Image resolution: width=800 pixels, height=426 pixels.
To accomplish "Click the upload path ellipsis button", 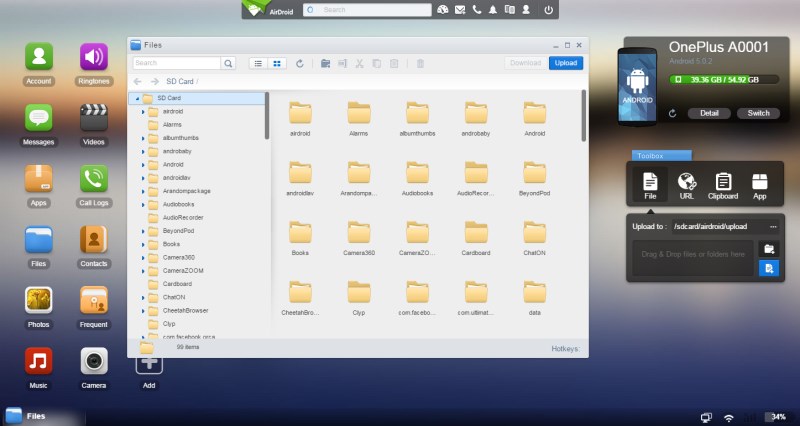I will (x=773, y=227).
